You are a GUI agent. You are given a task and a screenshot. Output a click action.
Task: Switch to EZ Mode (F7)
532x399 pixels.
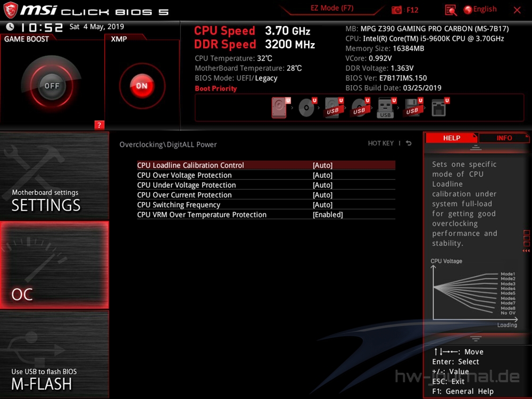tap(332, 8)
